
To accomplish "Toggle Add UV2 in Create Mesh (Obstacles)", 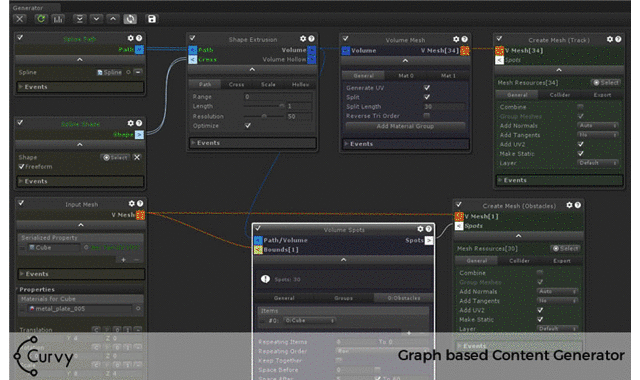I will (x=540, y=310).
